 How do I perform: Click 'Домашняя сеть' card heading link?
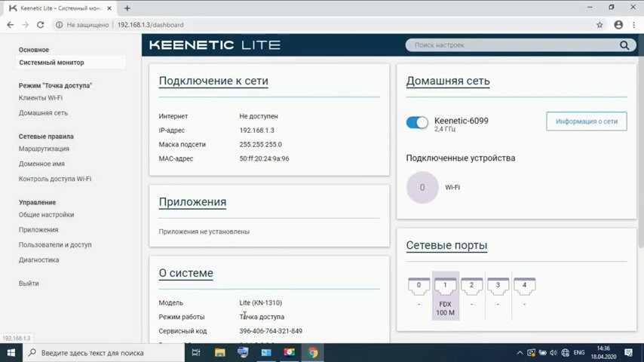point(448,81)
